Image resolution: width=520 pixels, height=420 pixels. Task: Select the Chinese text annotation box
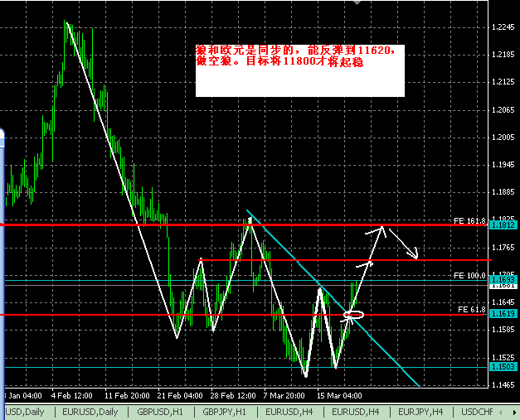[x=300, y=70]
